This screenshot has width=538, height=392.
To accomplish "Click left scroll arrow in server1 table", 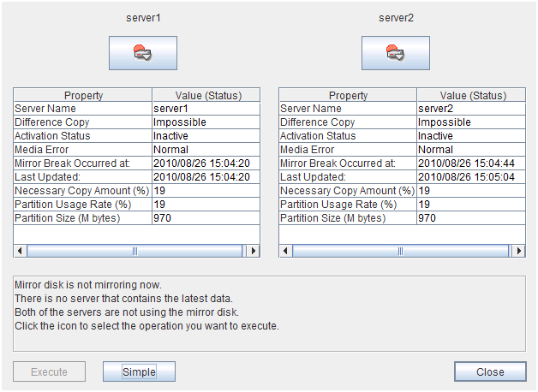I will point(21,251).
